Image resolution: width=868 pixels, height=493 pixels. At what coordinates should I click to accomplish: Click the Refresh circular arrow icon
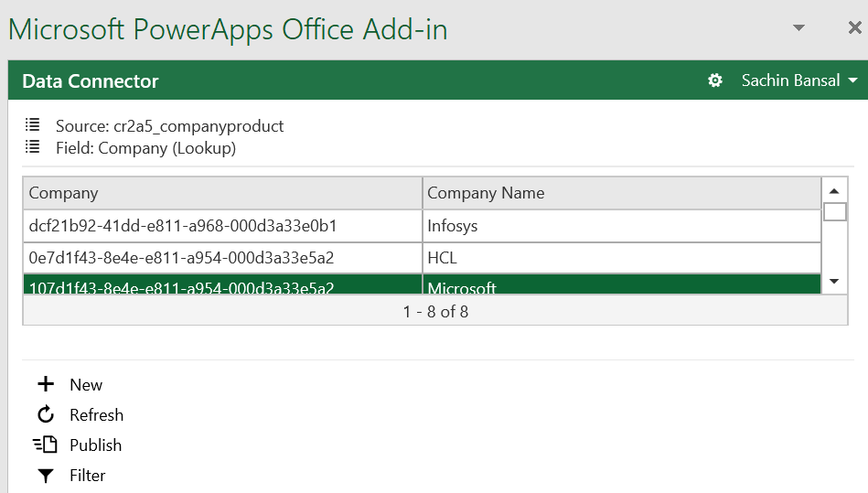[45, 415]
